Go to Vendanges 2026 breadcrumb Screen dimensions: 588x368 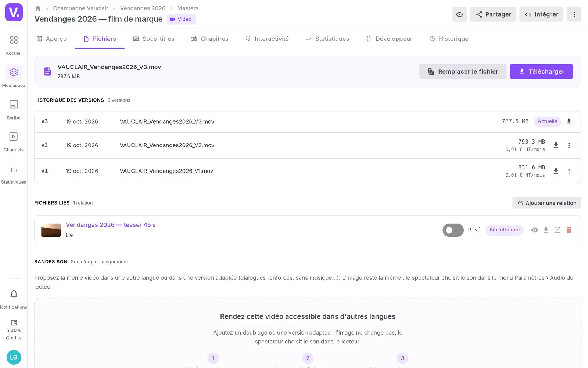point(143,8)
